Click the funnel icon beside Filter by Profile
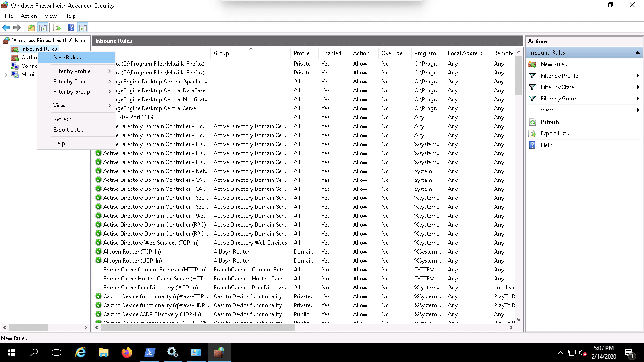This screenshot has height=362, width=644. 532,75
